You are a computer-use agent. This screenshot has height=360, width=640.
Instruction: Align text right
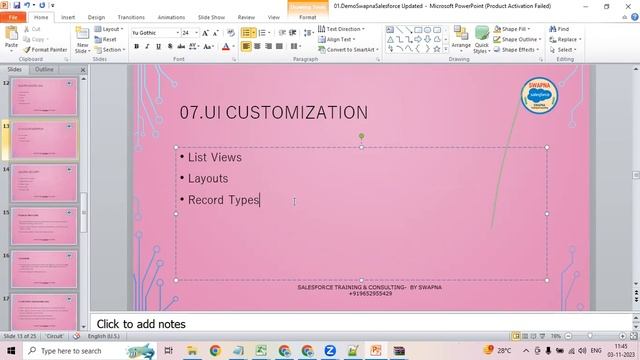tap(268, 47)
